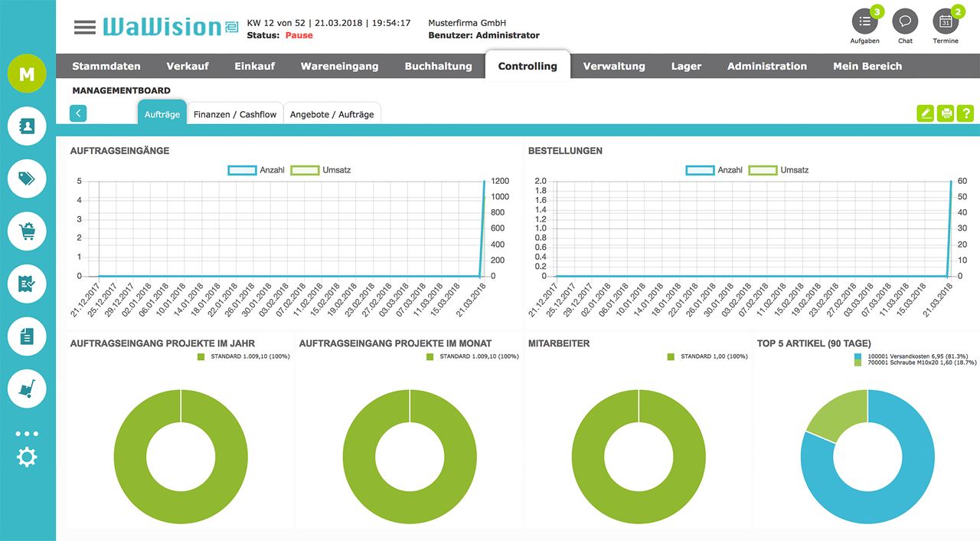Toggle the Anzahl legend in Auftragseingänge chart
The height and width of the screenshot is (541, 980).
tap(242, 169)
